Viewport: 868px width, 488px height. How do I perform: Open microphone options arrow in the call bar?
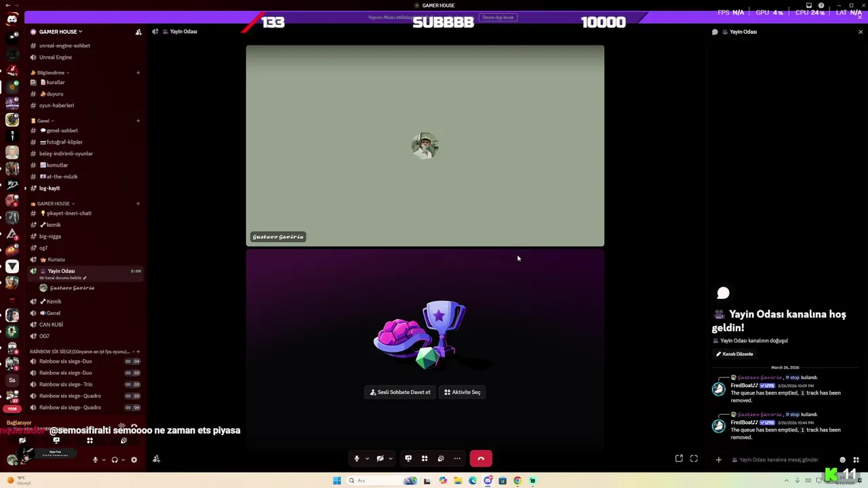367,459
